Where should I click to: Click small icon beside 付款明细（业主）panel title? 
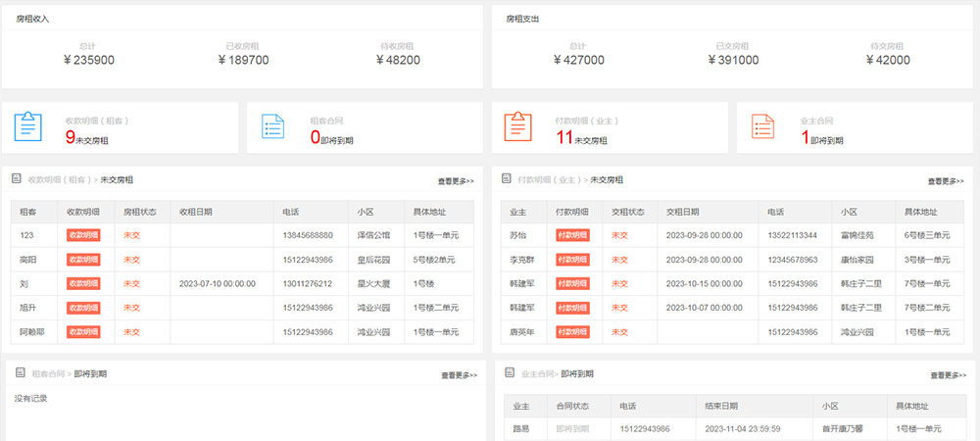click(506, 179)
